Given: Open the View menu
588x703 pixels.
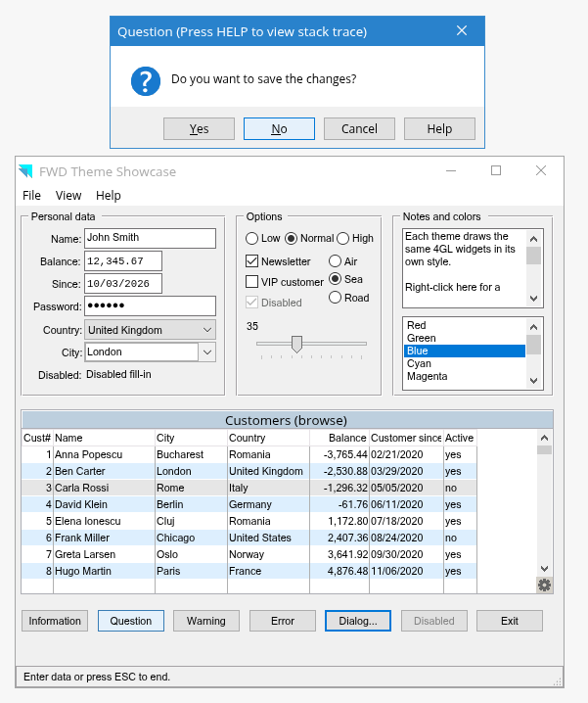Looking at the screenshot, I should [68, 196].
